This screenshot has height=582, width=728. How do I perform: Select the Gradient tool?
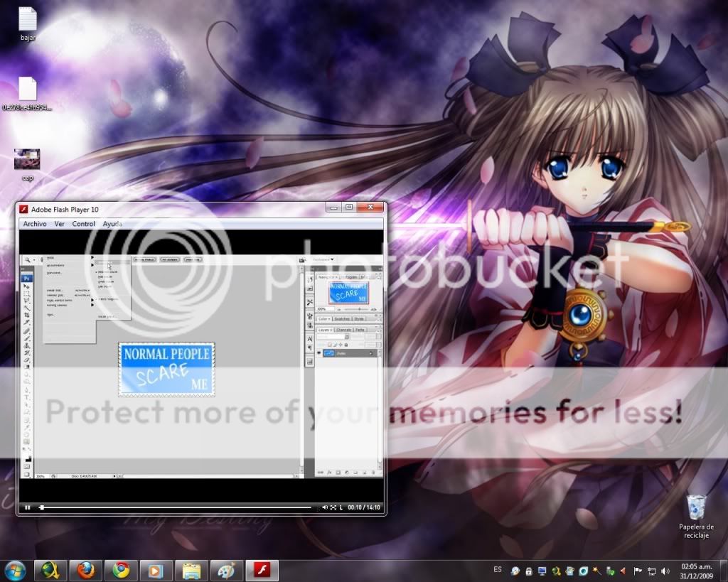point(26,367)
